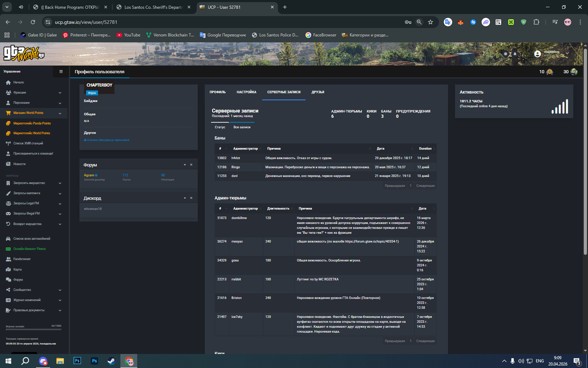Open the MetaMask fox extension
Viewport: 588px width, 368px height.
460,22
